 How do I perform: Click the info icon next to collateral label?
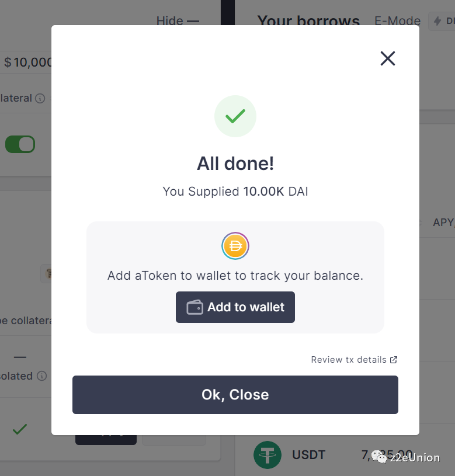(40, 98)
